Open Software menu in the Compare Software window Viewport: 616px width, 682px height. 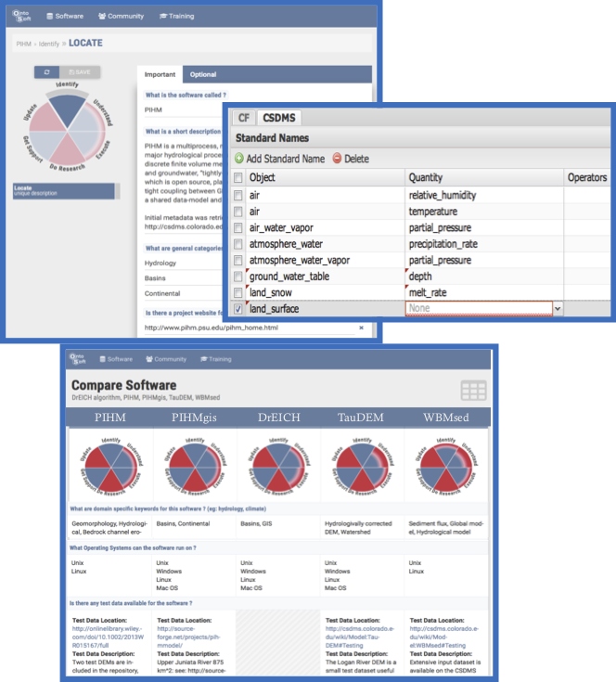116,359
